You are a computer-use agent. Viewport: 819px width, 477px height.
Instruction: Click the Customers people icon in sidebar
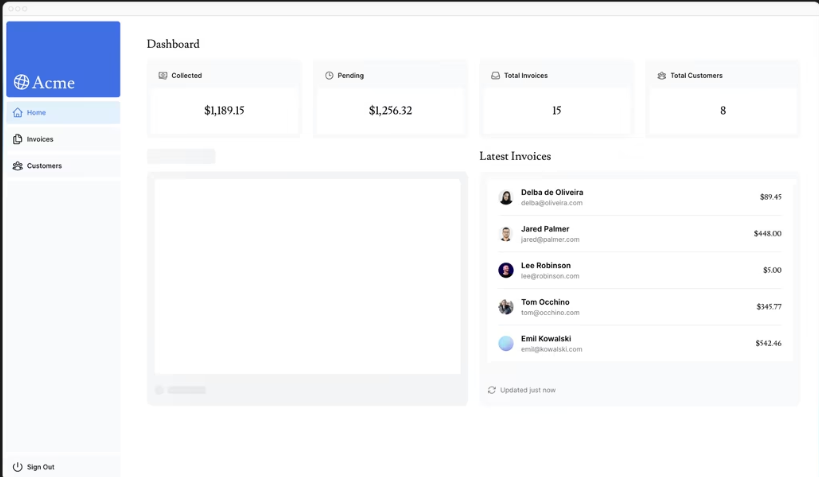tap(18, 166)
